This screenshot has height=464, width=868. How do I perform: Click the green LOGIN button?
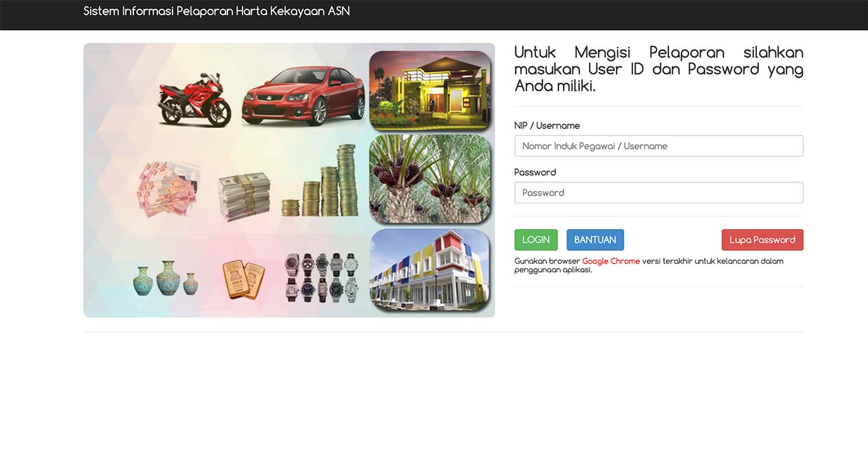(536, 240)
